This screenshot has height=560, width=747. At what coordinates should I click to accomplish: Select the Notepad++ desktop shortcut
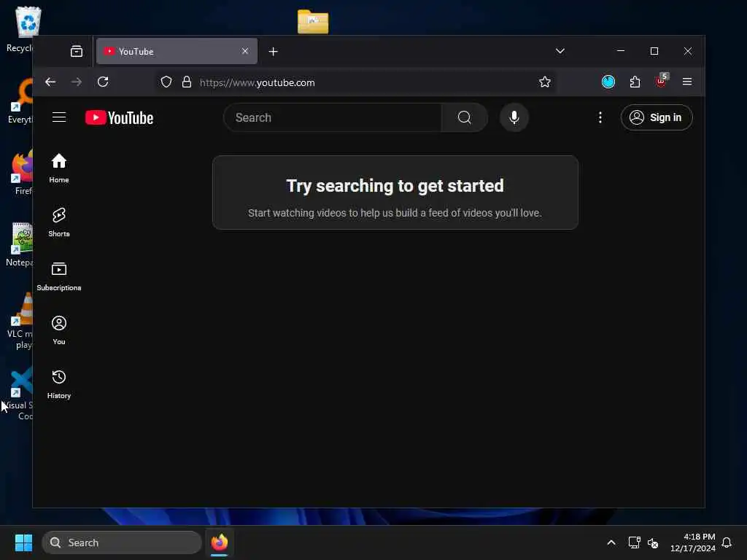(20, 244)
